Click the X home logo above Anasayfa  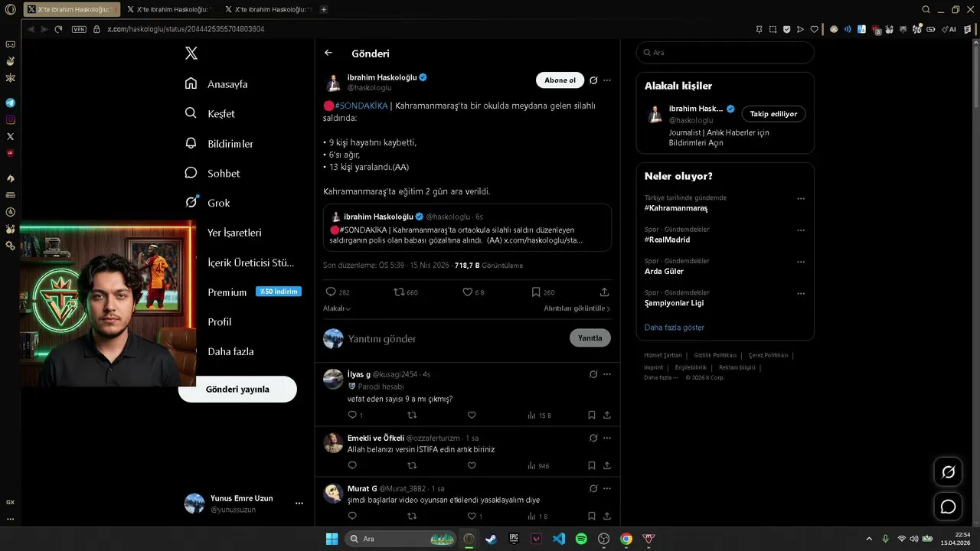click(x=191, y=53)
